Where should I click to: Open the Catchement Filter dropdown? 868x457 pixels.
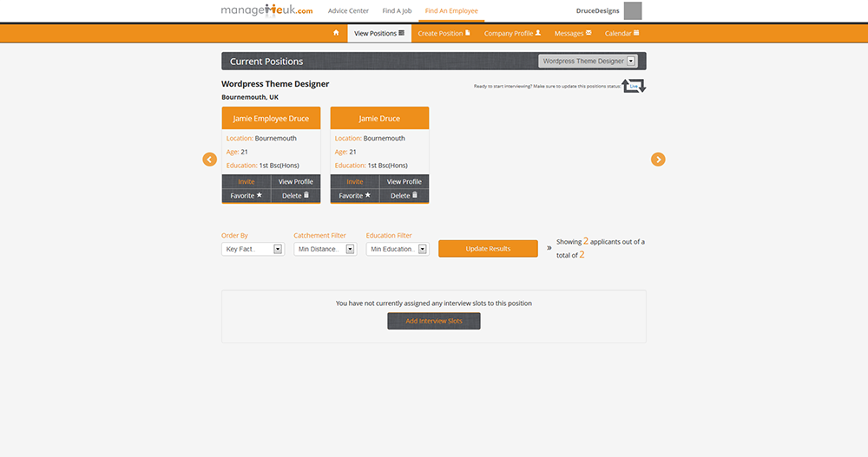pos(325,249)
